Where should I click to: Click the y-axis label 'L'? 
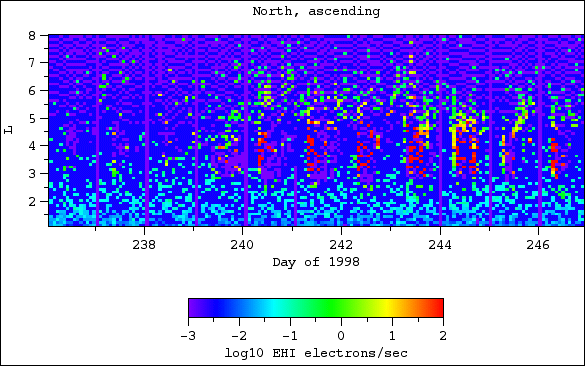point(8,130)
